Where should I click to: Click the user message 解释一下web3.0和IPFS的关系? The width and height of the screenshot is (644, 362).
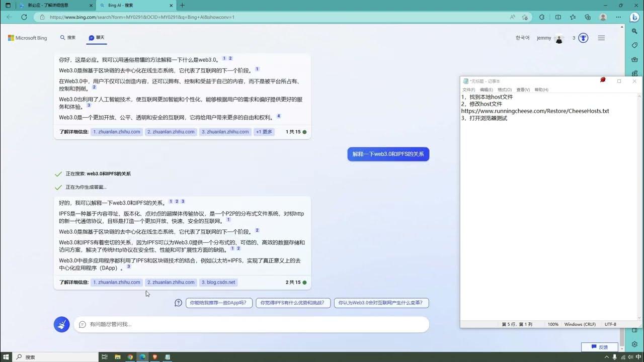pos(388,154)
